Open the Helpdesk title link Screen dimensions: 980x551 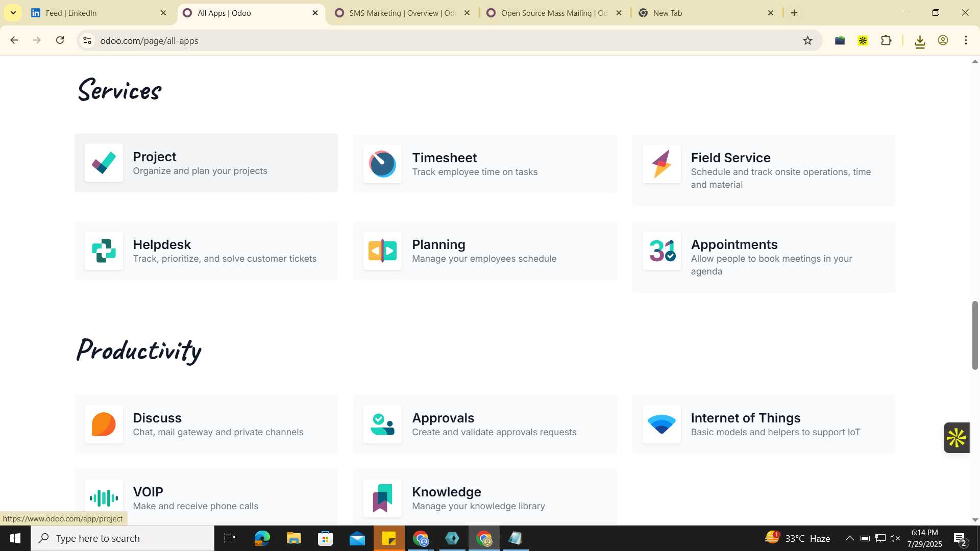(162, 244)
